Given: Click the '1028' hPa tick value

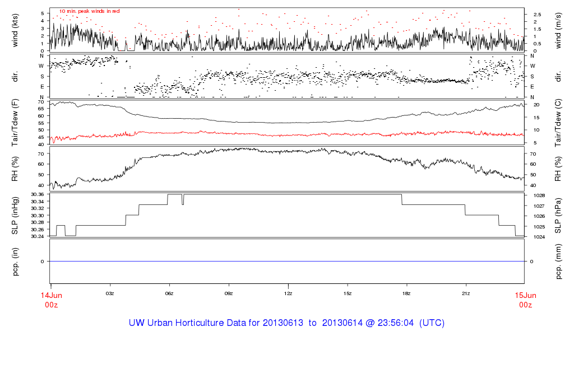Looking at the screenshot, I should tap(539, 195).
